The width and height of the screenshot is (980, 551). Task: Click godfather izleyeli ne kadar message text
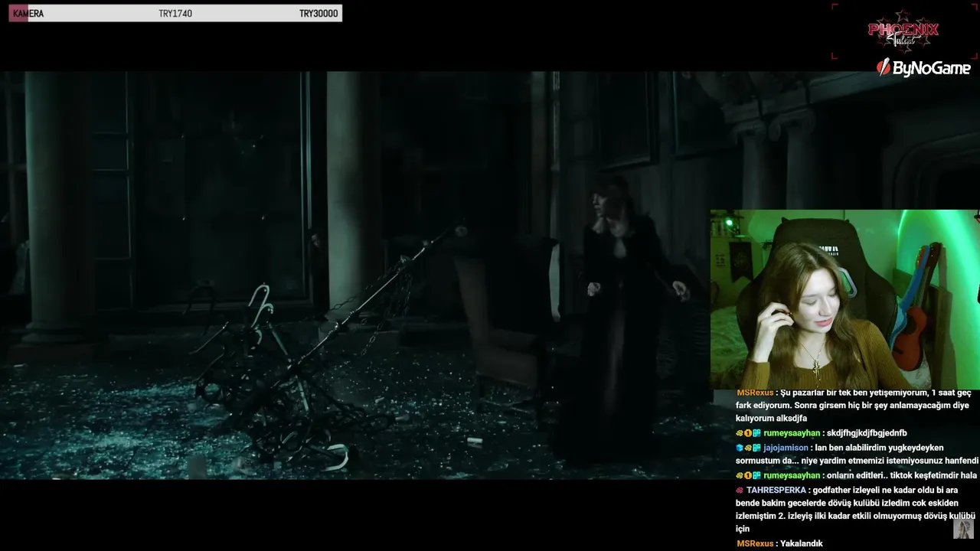(854, 509)
